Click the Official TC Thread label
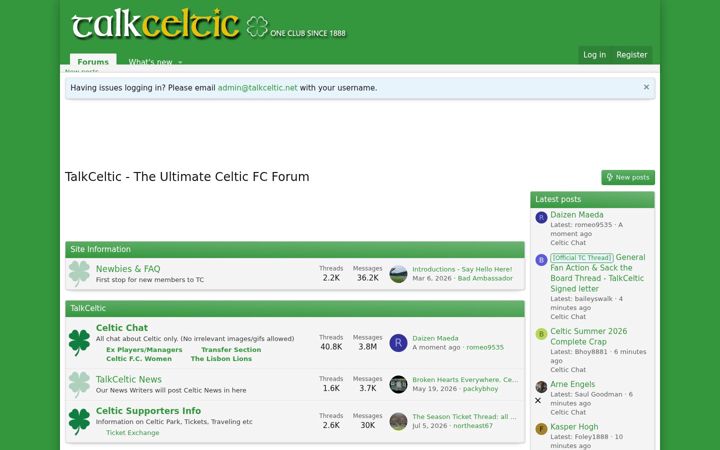This screenshot has width=720, height=450. [x=582, y=258]
